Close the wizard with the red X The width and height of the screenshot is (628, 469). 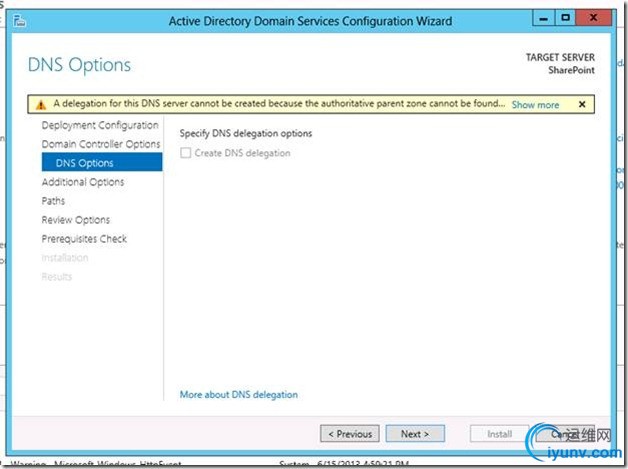pos(594,18)
